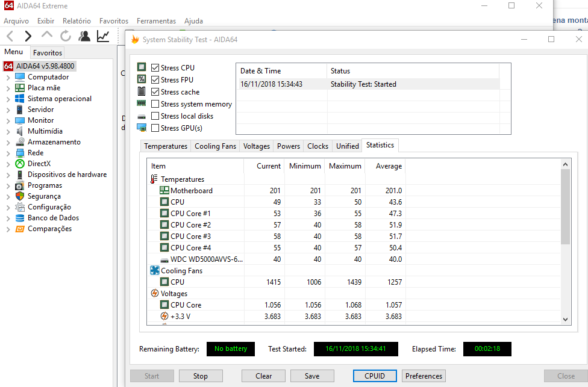Click the Forward arrow in AIDA64 toolbar
The height and width of the screenshot is (387, 588).
point(28,36)
